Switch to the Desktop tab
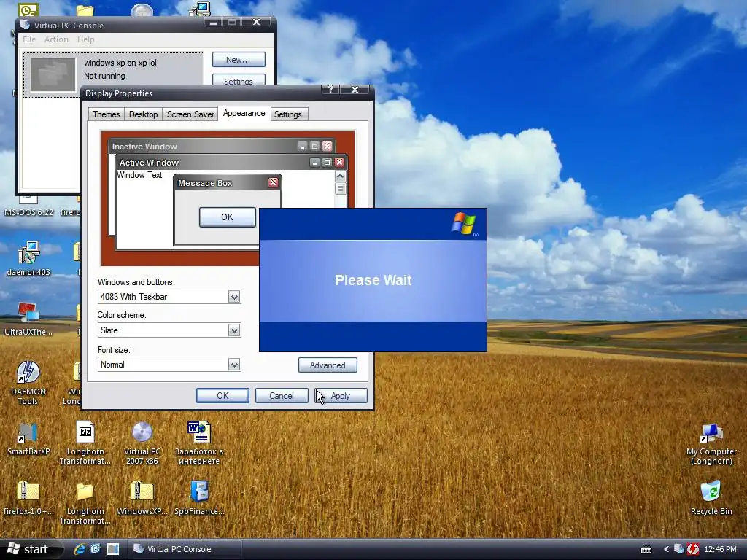This screenshot has height=560, width=747. pyautogui.click(x=144, y=114)
